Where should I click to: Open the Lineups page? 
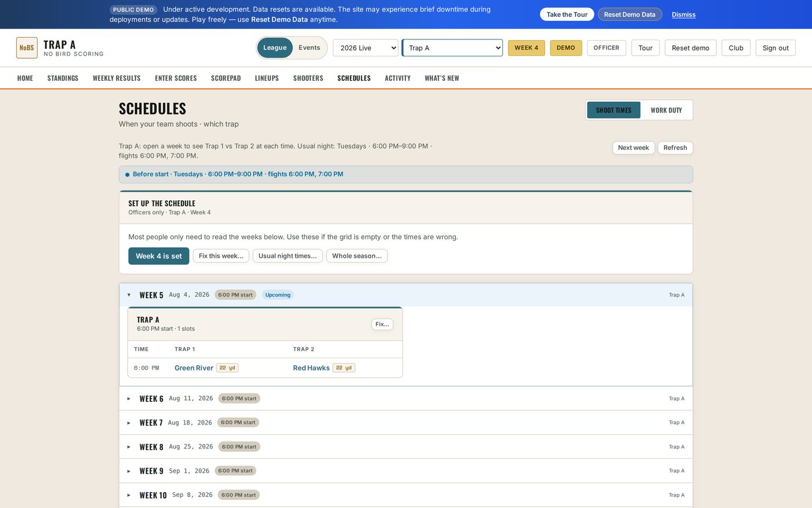point(267,78)
